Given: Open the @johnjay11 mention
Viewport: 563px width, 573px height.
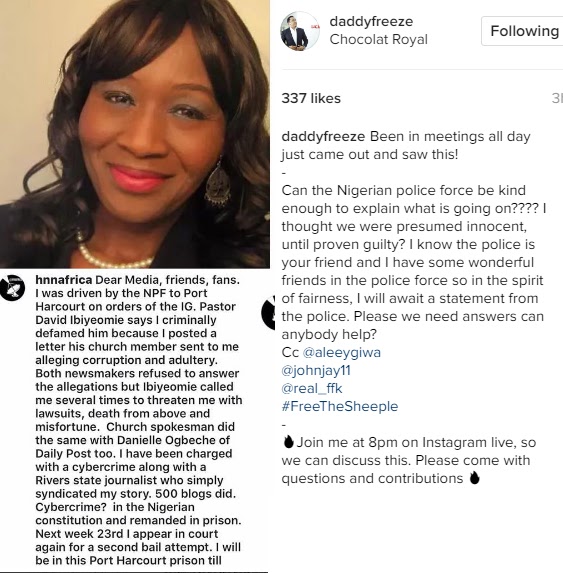Looking at the screenshot, I should pos(316,371).
